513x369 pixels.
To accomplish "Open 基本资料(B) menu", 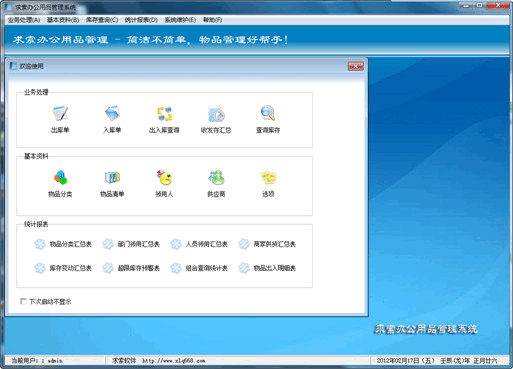I will tap(63, 20).
